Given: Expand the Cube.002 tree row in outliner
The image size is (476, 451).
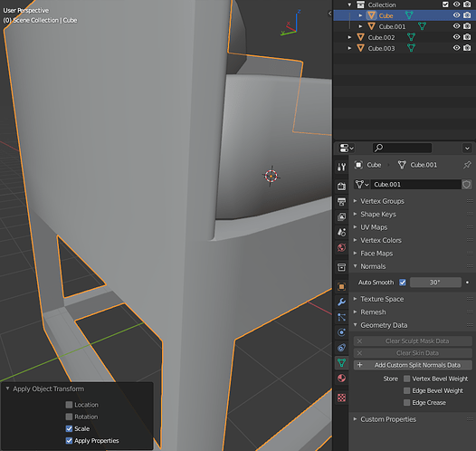Looking at the screenshot, I should pyautogui.click(x=349, y=37).
